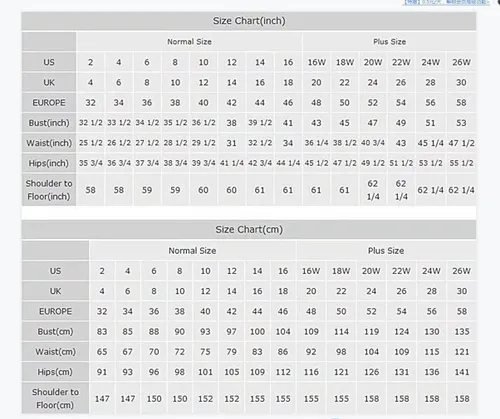Click the Size Chart(inch) title bar
This screenshot has height=419, width=500.
click(249, 21)
